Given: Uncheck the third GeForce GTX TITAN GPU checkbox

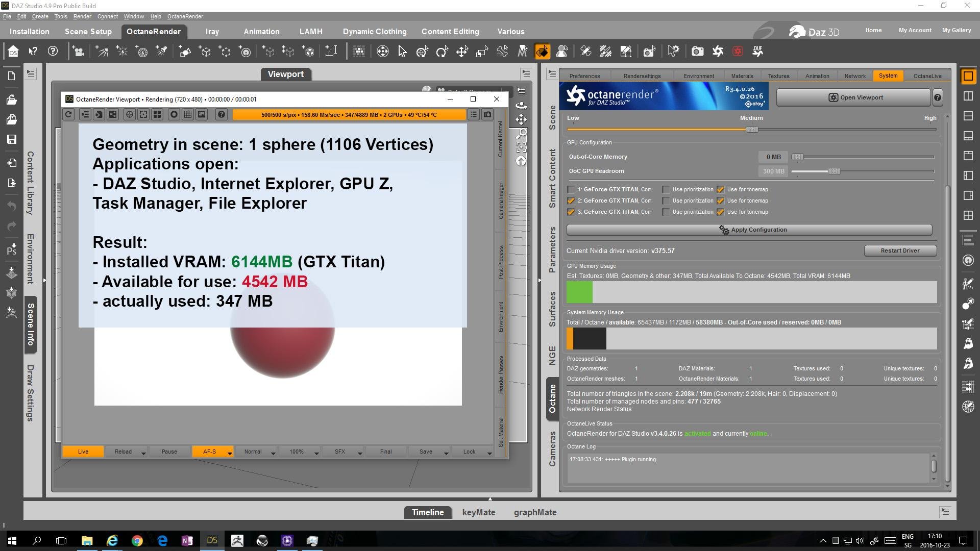Looking at the screenshot, I should (x=571, y=212).
